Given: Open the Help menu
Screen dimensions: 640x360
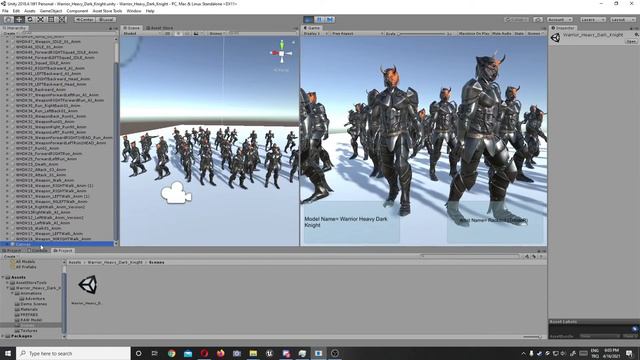Looking at the screenshot, I should click(x=150, y=11).
